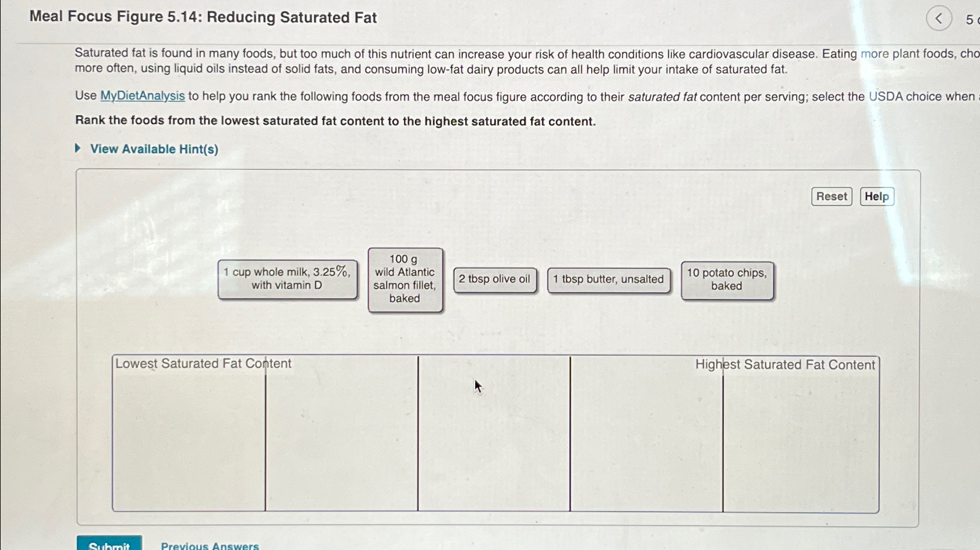Select the wild Atlantic salmon tile
This screenshot has width=980, height=550.
pos(405,279)
